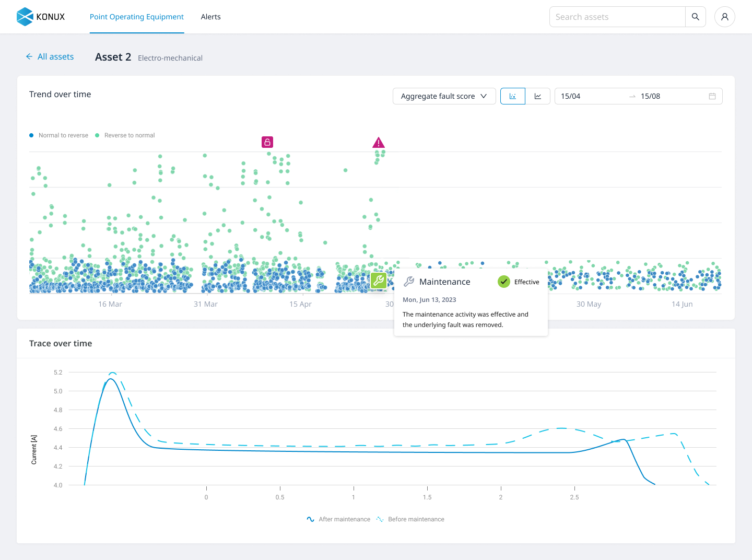
Task: Switch to line chart view
Action: tap(537, 96)
